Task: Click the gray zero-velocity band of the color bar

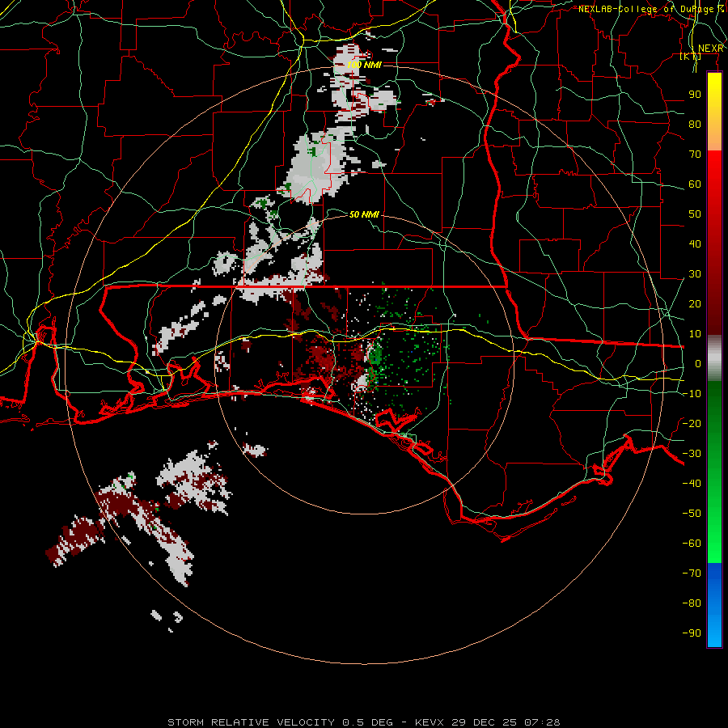Action: [714, 358]
